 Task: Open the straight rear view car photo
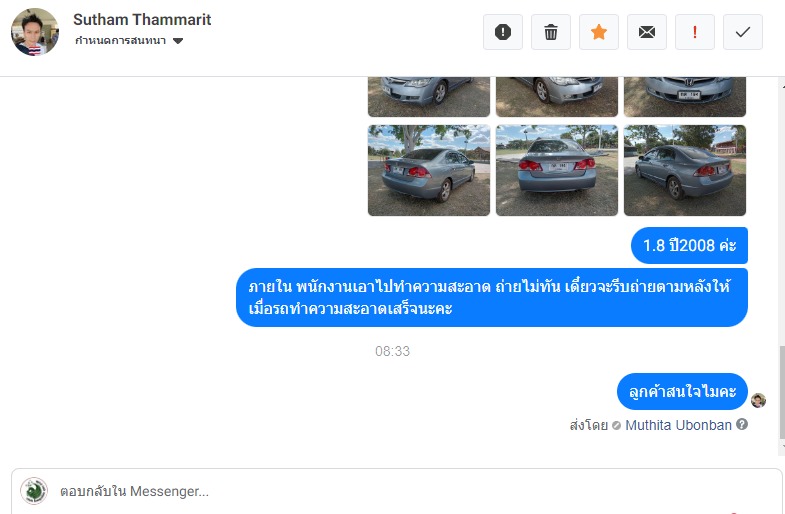557,170
